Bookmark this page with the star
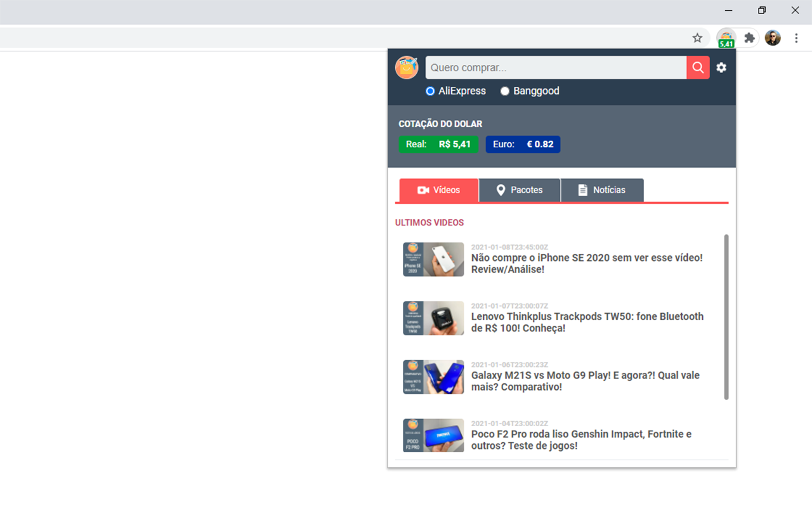The width and height of the screenshot is (812, 508). pyautogui.click(x=697, y=38)
